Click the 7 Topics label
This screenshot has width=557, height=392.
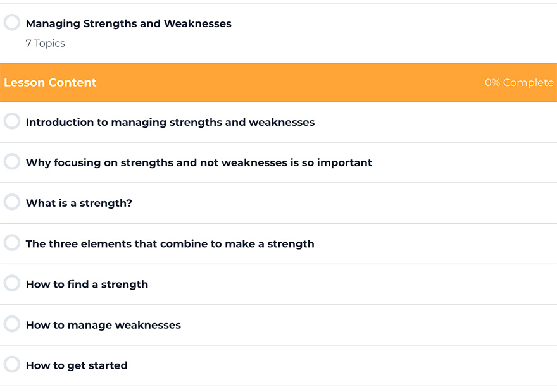click(x=45, y=43)
